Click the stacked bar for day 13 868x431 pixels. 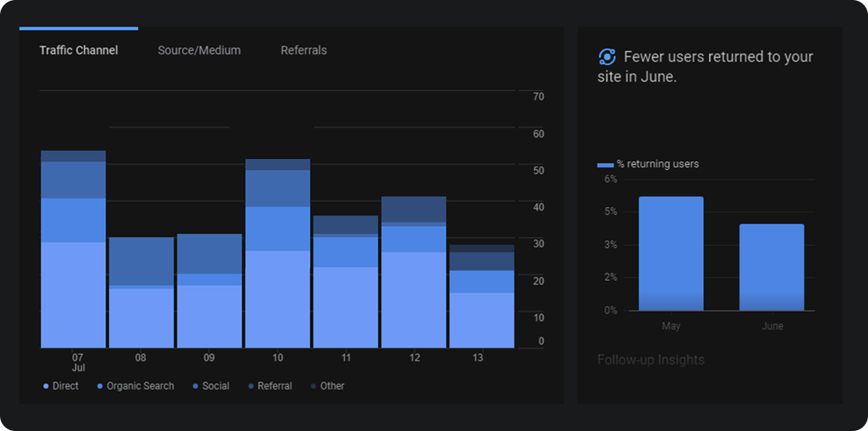(481, 297)
